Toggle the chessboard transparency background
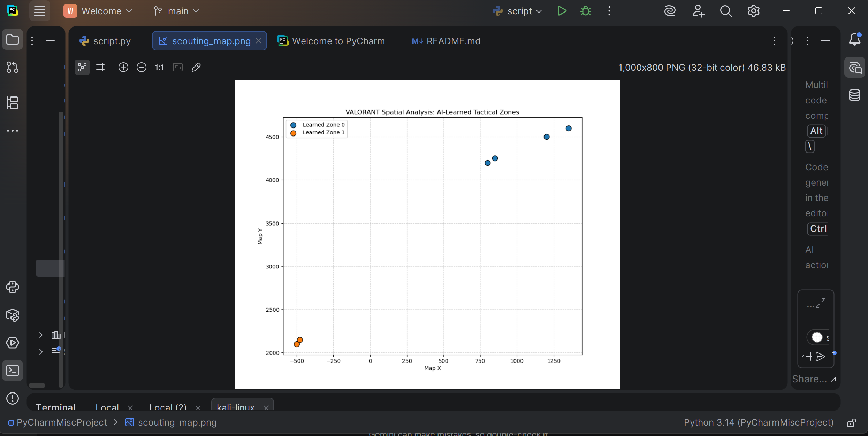Viewport: 868px width, 436px height. click(82, 67)
